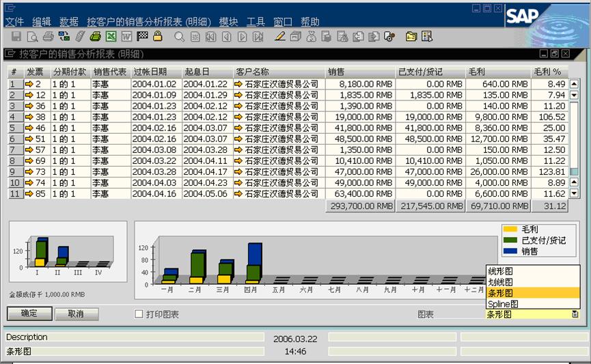Click the Find magnifier icon
Viewport: 591px width, 364px height.
point(180,37)
